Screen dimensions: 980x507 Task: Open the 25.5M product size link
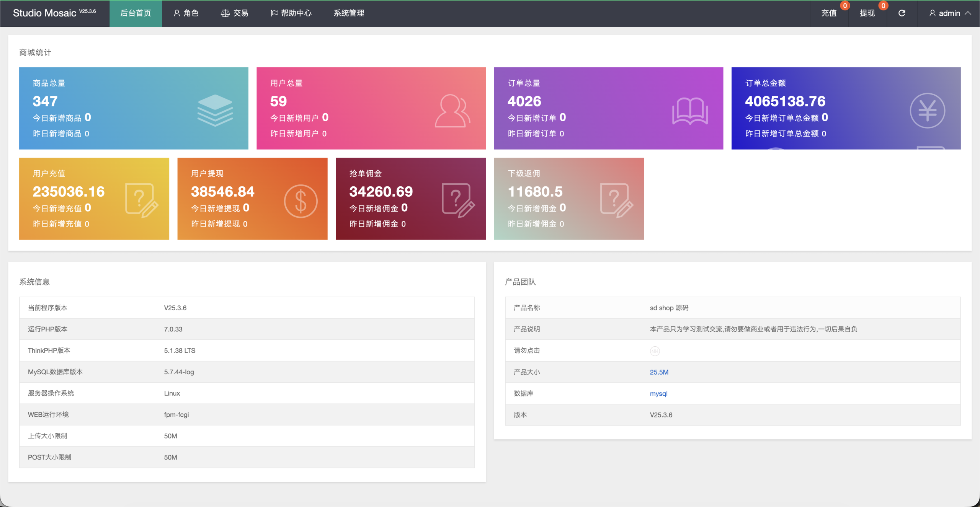click(x=659, y=372)
